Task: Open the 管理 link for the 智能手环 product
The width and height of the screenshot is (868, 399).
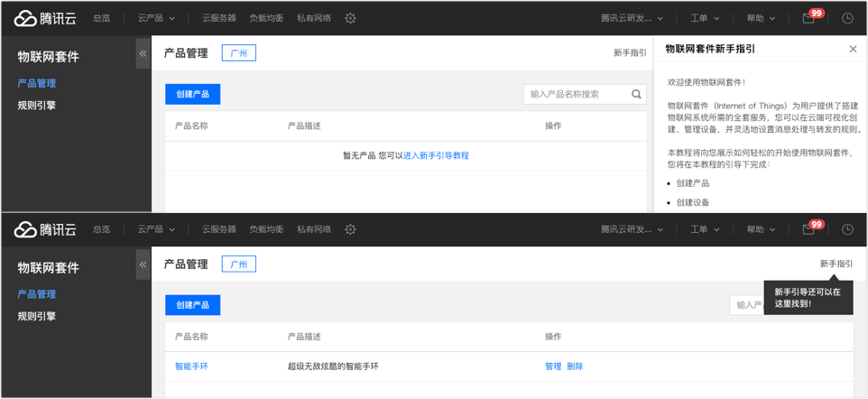Action: point(553,367)
